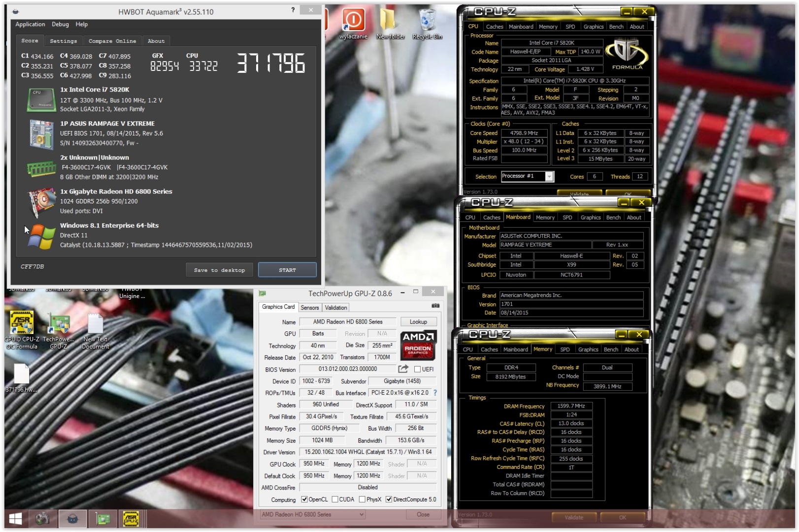Click the Memory Size 8192 MBytes field
Image resolution: width=799 pixels, height=532 pixels.
tap(510, 377)
